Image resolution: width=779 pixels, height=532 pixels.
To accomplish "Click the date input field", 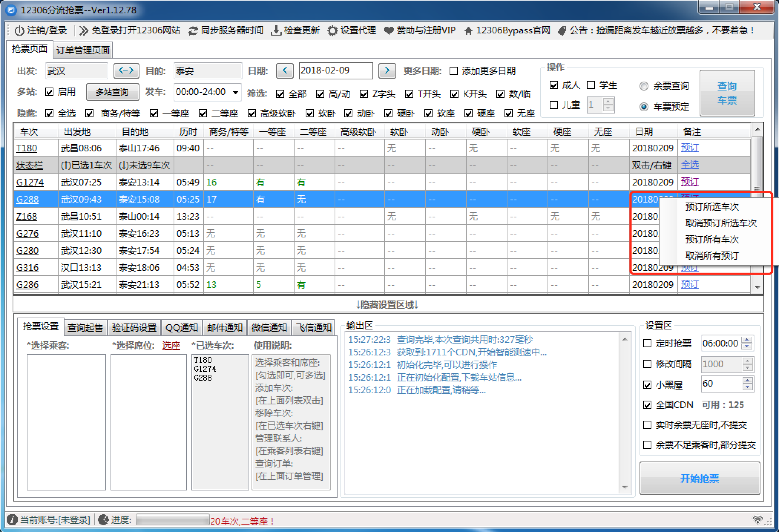I will point(336,70).
